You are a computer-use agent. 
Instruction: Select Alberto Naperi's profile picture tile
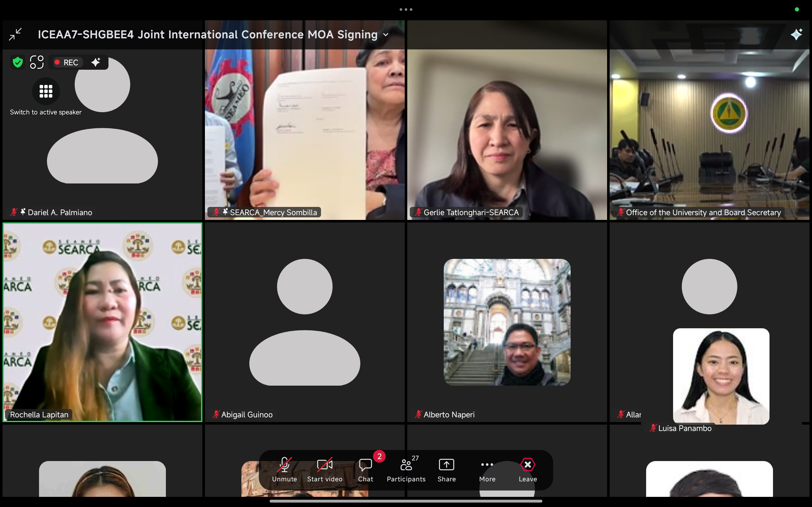507,322
